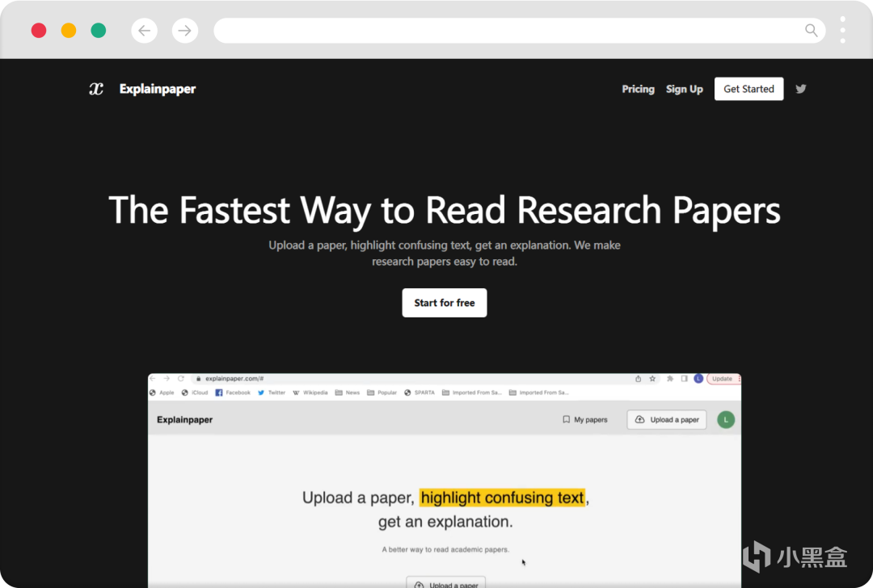This screenshot has height=588, width=873.
Task: Open the SPARTA bookmark in preview
Action: tap(420, 393)
